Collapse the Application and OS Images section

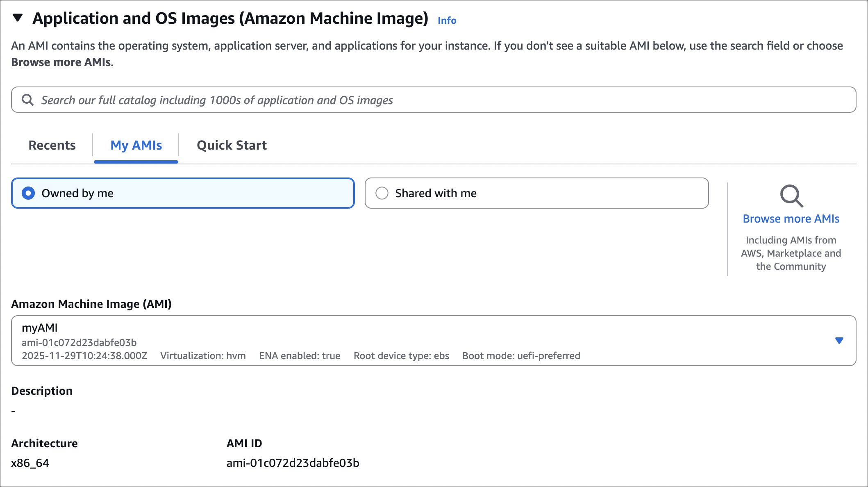coord(18,18)
